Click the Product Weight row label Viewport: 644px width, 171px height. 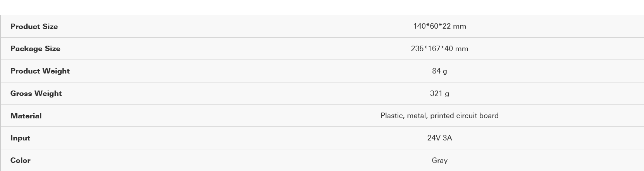click(x=40, y=71)
